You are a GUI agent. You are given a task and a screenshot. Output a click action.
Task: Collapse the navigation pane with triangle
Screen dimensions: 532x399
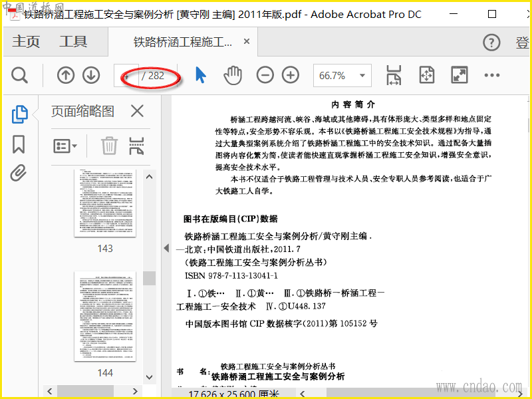[166, 248]
